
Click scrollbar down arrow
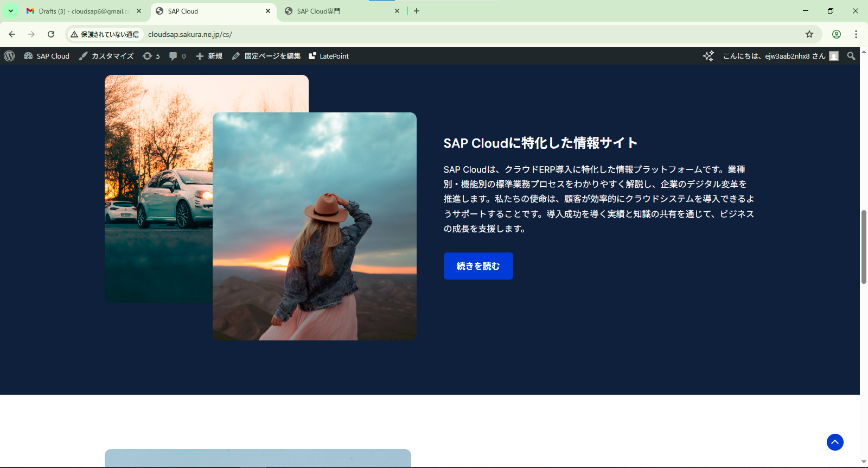(x=864, y=462)
